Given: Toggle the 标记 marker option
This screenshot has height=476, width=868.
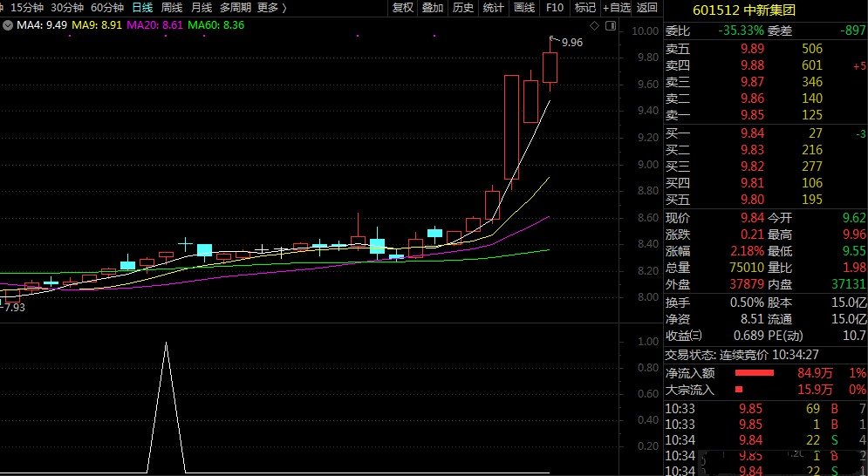Looking at the screenshot, I should pyautogui.click(x=585, y=8).
